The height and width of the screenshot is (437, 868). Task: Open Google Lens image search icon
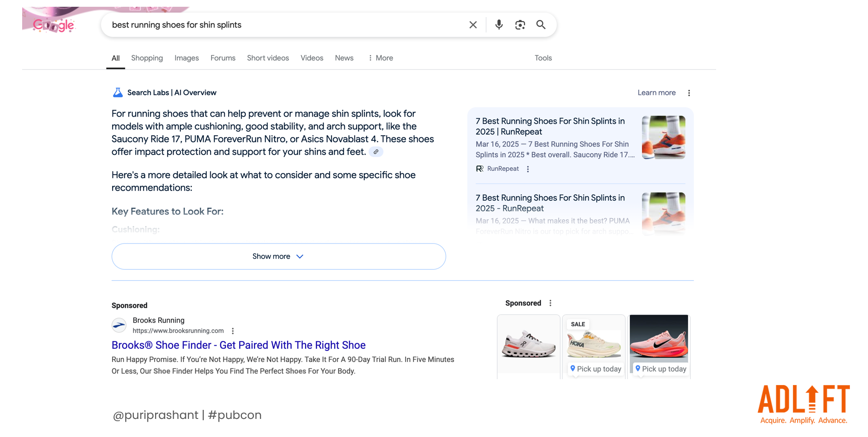(520, 25)
